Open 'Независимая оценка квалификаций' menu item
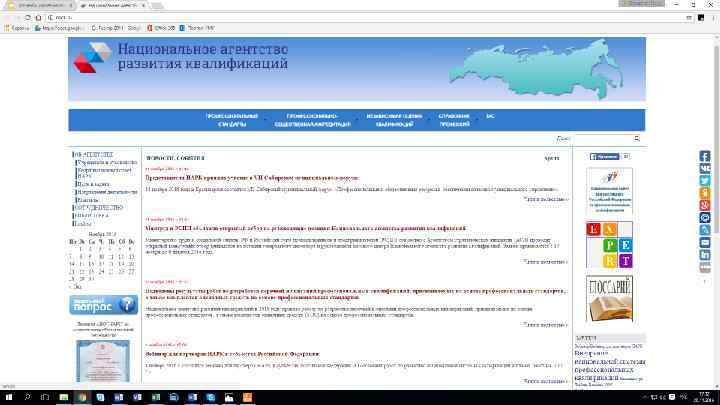 [x=394, y=120]
